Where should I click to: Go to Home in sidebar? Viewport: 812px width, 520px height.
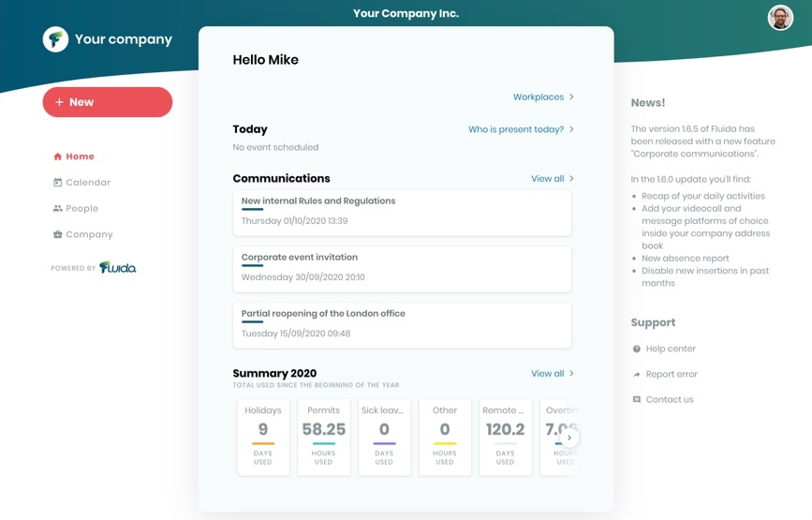74,156
